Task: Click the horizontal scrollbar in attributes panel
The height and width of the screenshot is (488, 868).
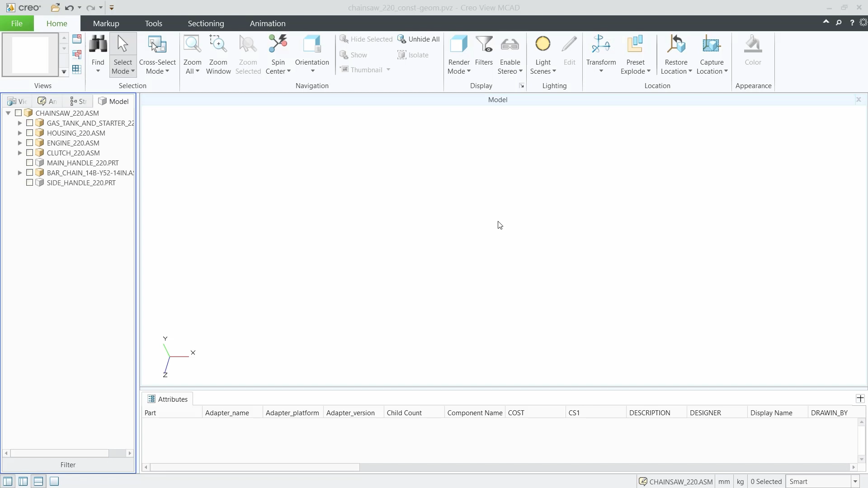Action: 255,467
